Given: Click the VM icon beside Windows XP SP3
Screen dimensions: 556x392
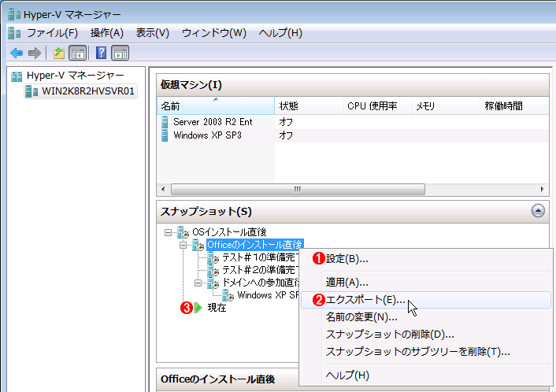Looking at the screenshot, I should (x=165, y=135).
